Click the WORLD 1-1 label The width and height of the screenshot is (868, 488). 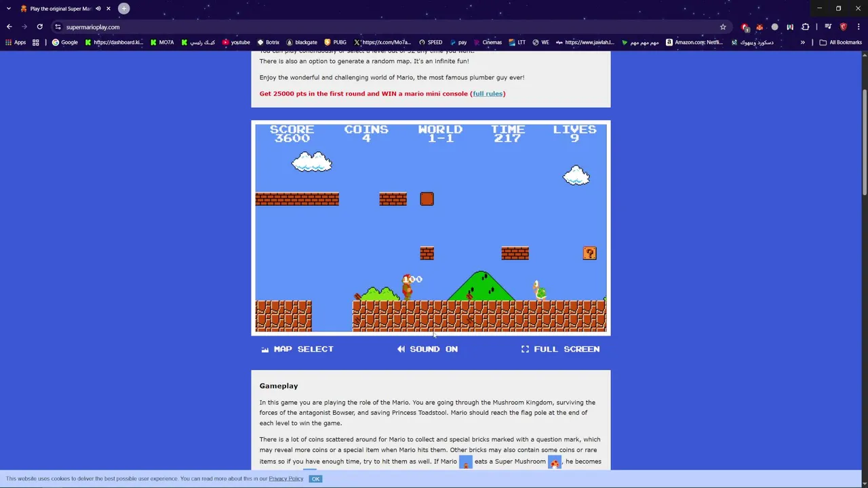[440, 134]
